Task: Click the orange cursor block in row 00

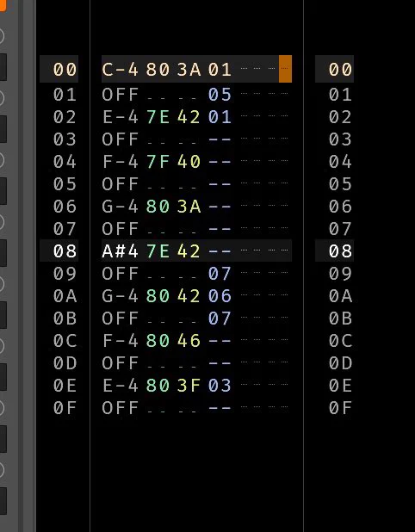Action: pos(285,69)
